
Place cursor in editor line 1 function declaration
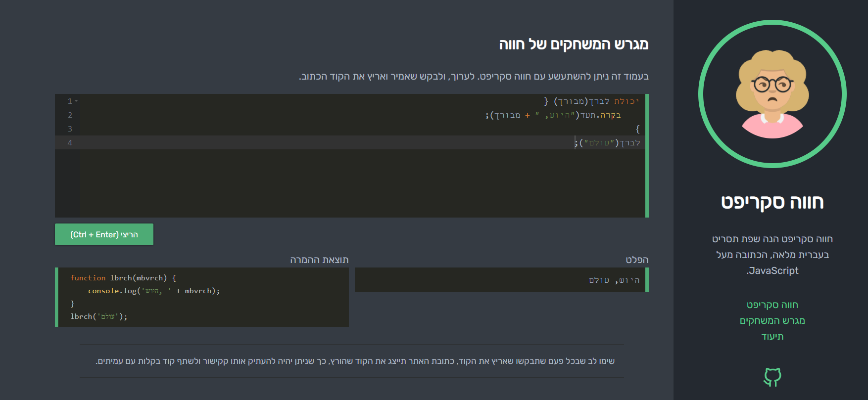coord(591,101)
